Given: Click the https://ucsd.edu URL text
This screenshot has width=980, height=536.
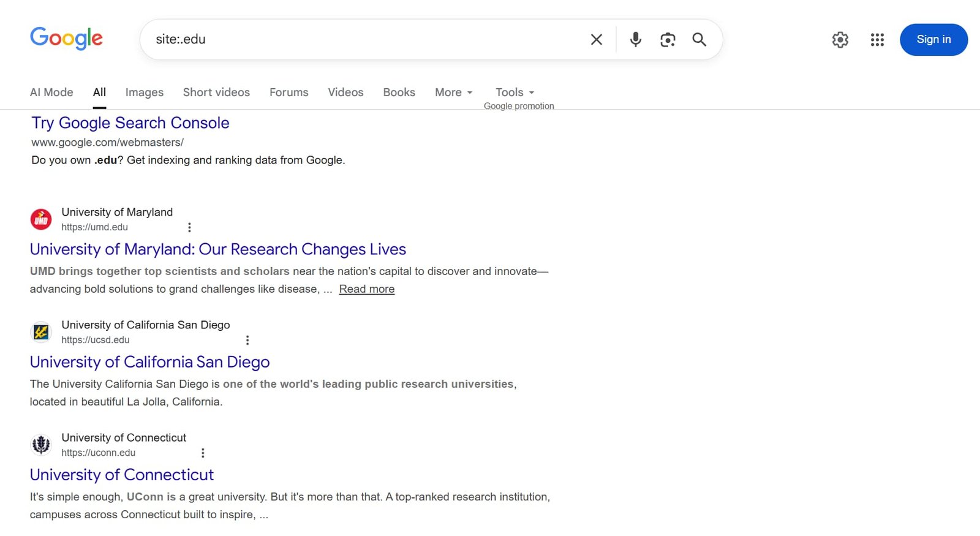Looking at the screenshot, I should [x=96, y=340].
